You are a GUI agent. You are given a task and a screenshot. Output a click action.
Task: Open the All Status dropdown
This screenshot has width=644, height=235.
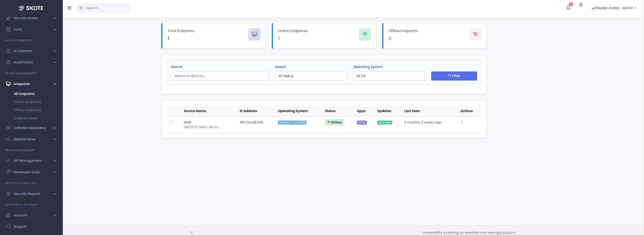point(311,76)
